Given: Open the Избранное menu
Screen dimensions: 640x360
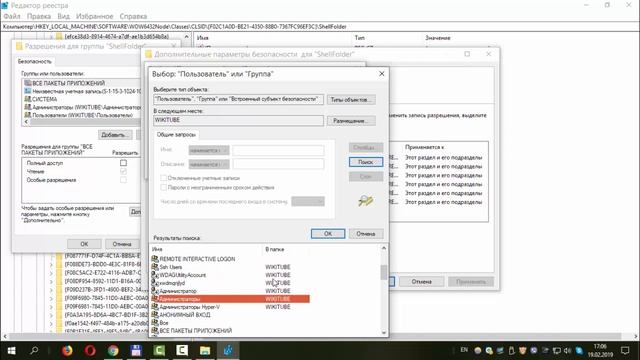Looking at the screenshot, I should [94, 16].
